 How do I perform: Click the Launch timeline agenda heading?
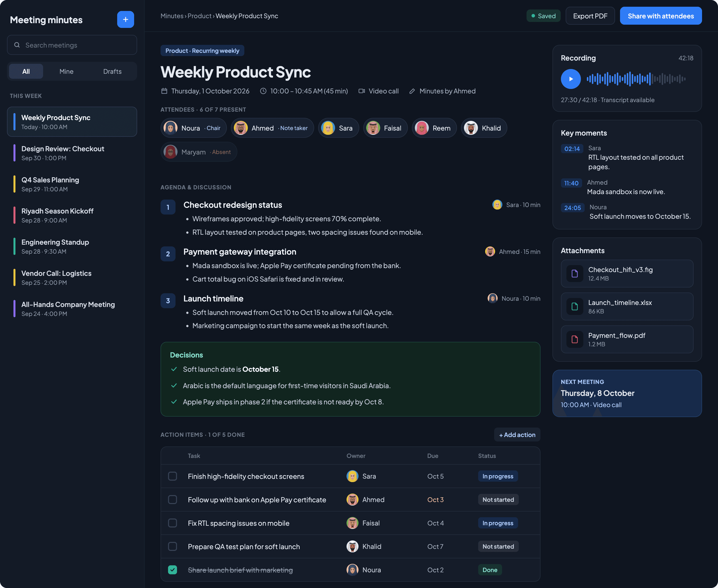213,298
